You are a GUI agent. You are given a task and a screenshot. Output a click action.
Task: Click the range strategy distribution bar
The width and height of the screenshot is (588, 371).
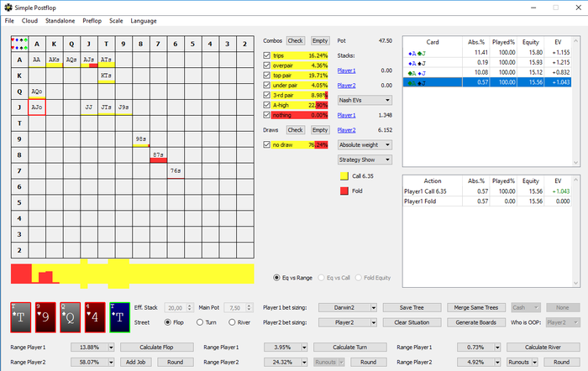133,274
